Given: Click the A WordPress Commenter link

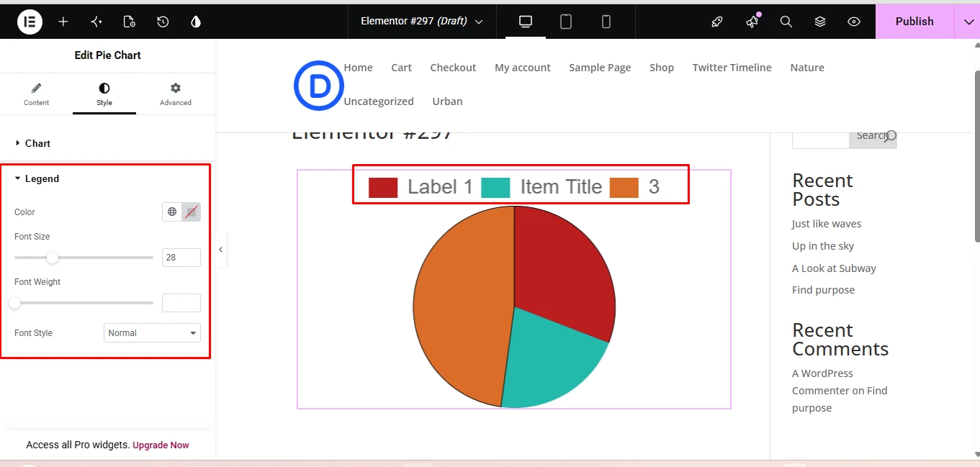Looking at the screenshot, I should click(822, 382).
